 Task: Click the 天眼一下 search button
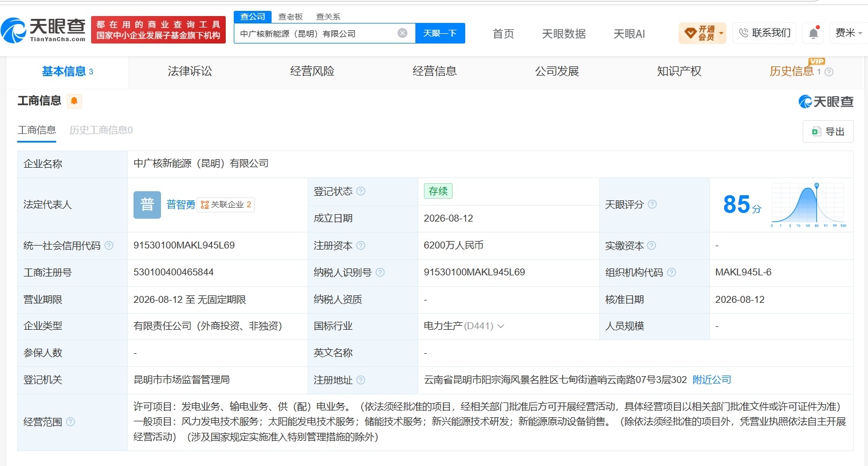440,33
